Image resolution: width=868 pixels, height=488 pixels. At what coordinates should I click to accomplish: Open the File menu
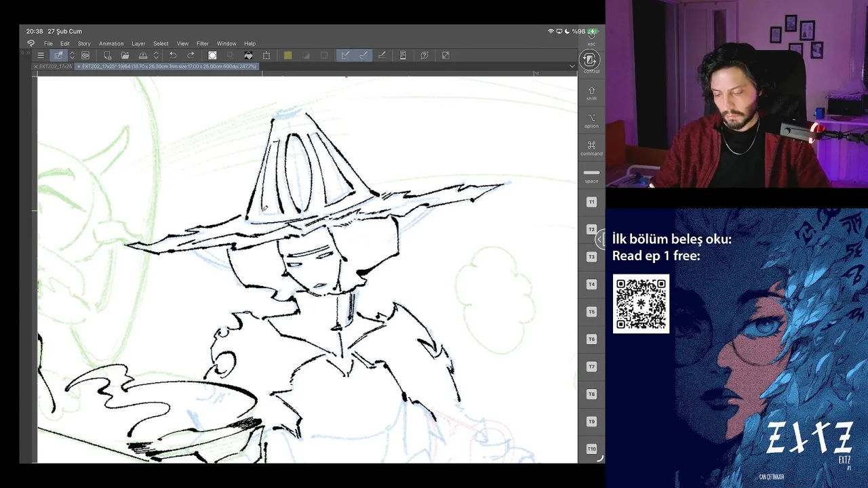(x=48, y=43)
